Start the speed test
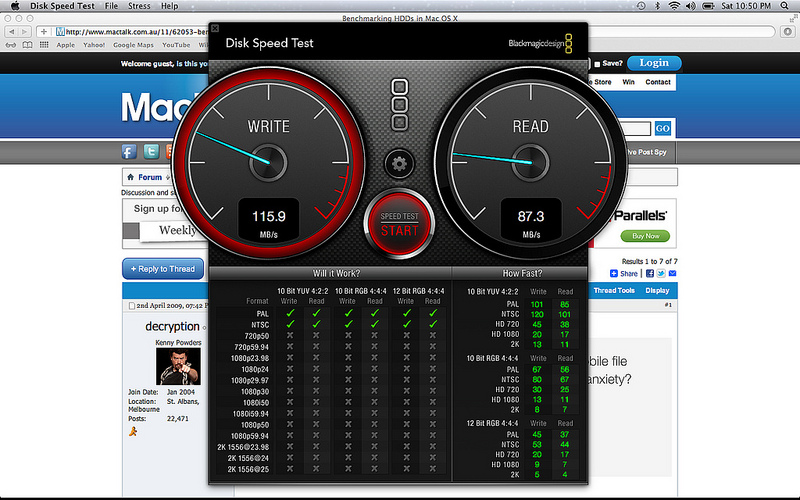Screen dimensions: 800x500 tap(399, 224)
